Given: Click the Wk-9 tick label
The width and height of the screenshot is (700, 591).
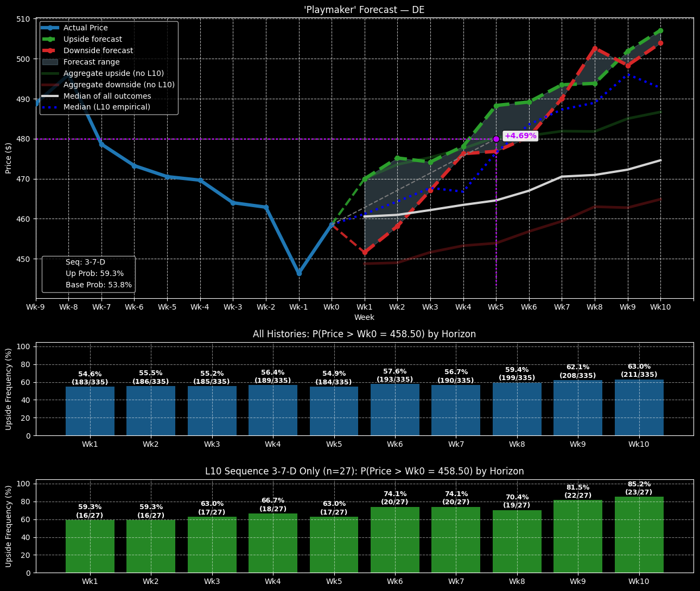Looking at the screenshot, I should coord(36,307).
